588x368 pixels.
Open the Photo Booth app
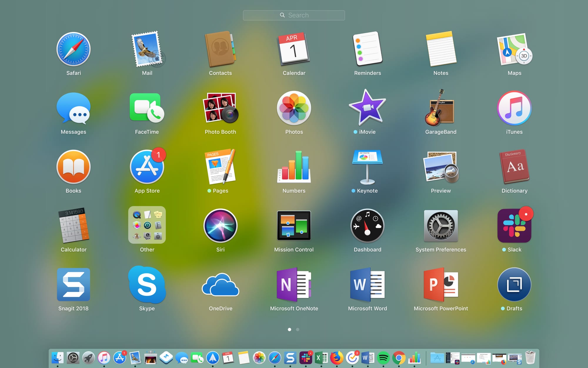220,108
